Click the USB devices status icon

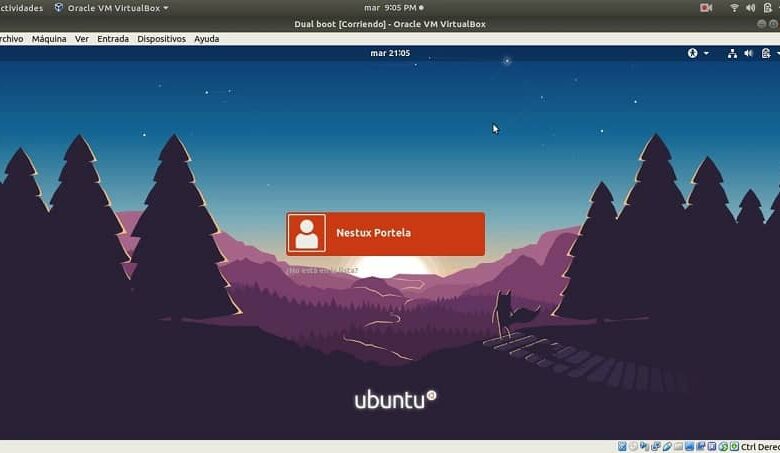pos(668,447)
